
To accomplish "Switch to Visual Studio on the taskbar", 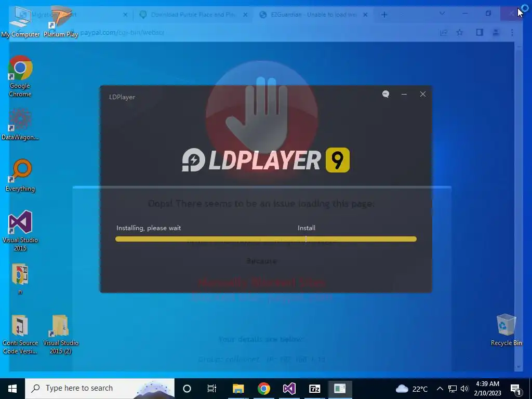I will click(x=289, y=389).
